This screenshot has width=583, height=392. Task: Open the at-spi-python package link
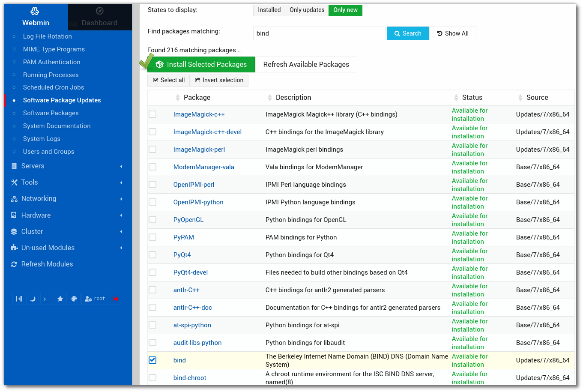[x=192, y=325]
